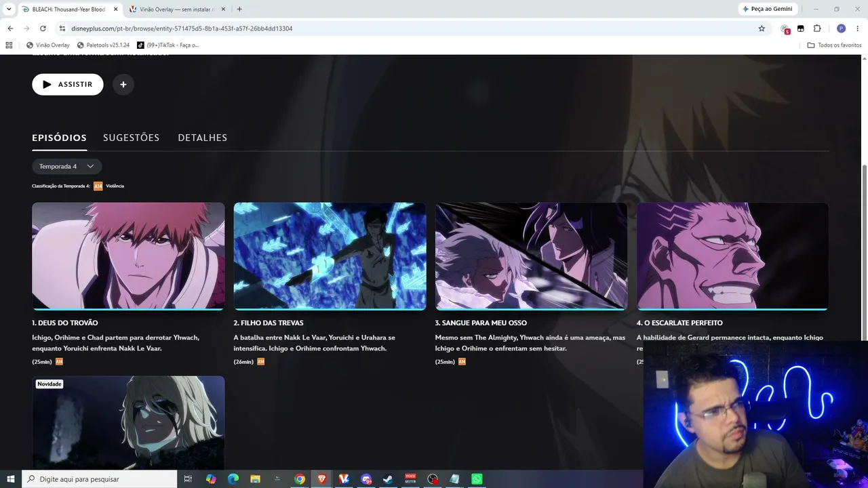Click the title '4. O ESCARLATE PERFEITO'
868x488 pixels.
point(679,323)
